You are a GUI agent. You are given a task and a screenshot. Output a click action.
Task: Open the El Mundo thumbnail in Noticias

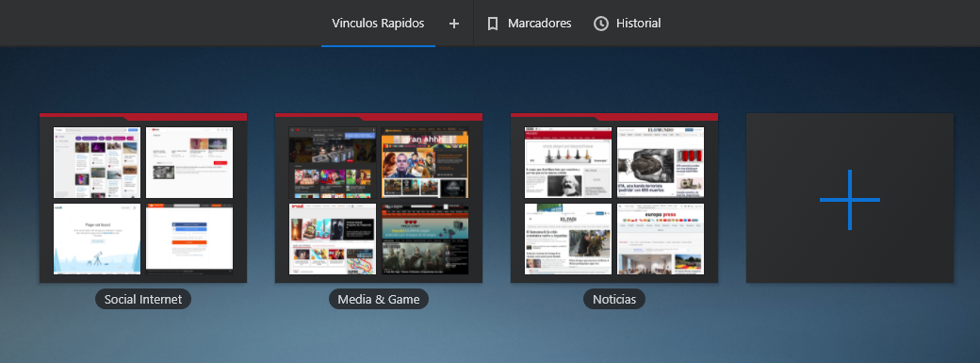pos(661,163)
